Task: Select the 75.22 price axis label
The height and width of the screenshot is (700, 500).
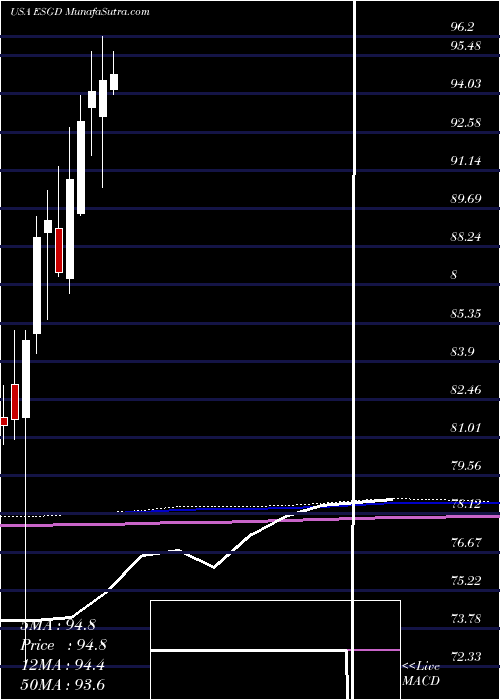Action: click(x=466, y=581)
